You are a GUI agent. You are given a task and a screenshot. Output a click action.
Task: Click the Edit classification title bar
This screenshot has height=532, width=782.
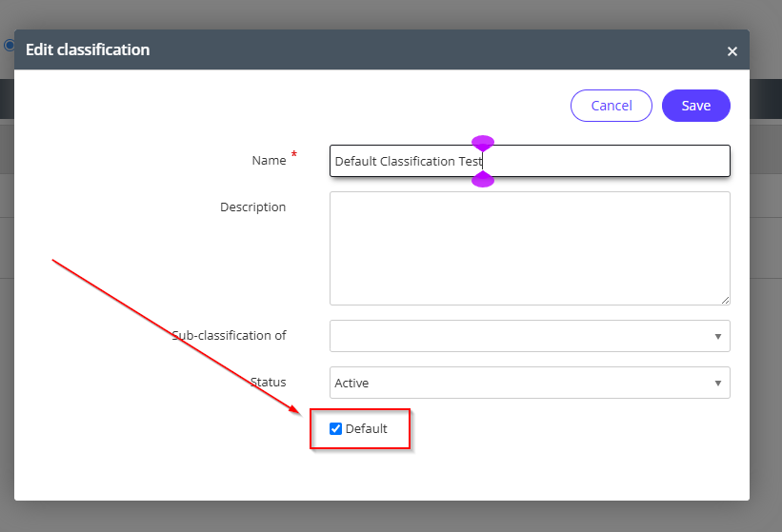(x=286, y=49)
